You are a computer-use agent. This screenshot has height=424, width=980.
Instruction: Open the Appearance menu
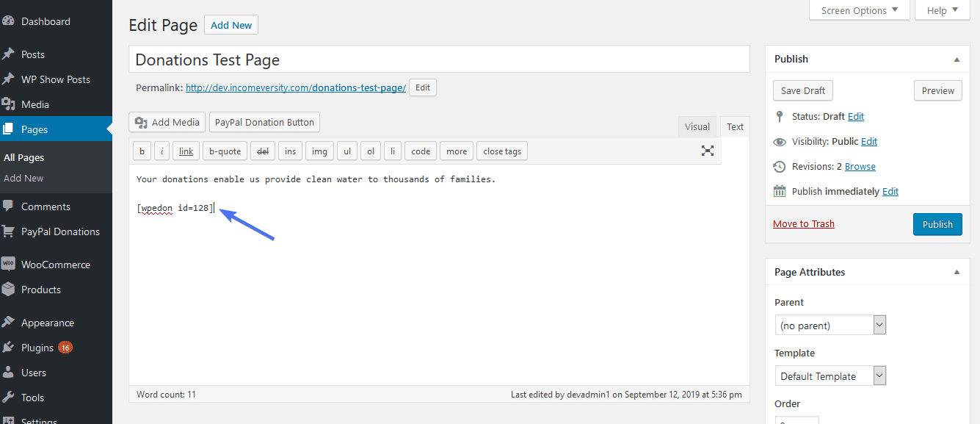click(x=56, y=323)
